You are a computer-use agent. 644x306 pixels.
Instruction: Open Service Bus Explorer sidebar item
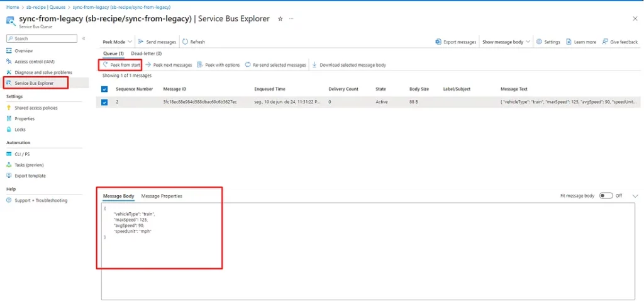(35, 83)
